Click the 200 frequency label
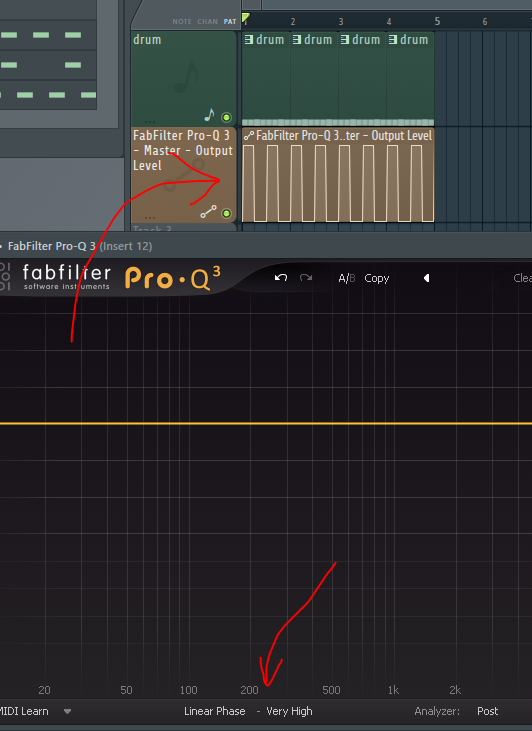This screenshot has width=532, height=731. click(249, 690)
